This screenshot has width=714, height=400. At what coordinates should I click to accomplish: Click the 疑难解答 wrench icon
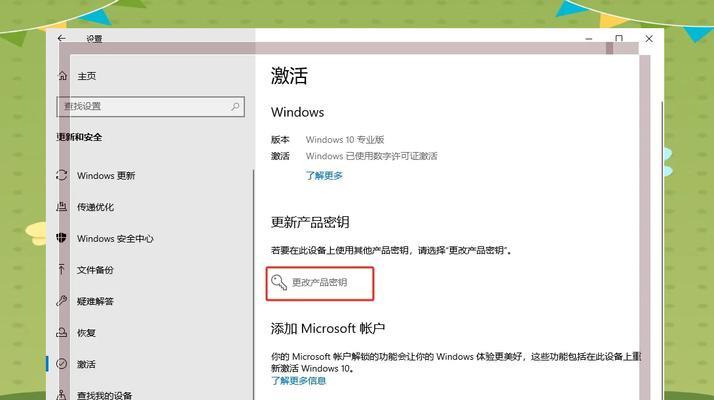[61, 301]
